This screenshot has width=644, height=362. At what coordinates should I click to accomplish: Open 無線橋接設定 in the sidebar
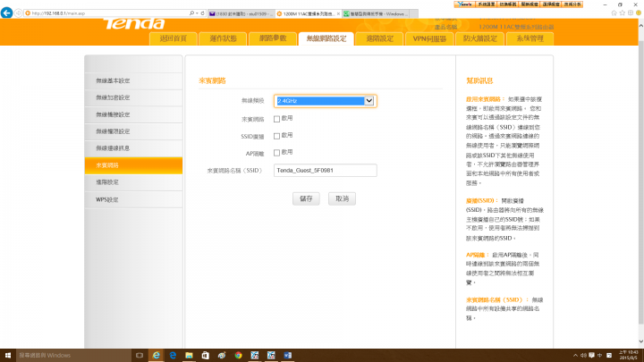[x=133, y=115]
